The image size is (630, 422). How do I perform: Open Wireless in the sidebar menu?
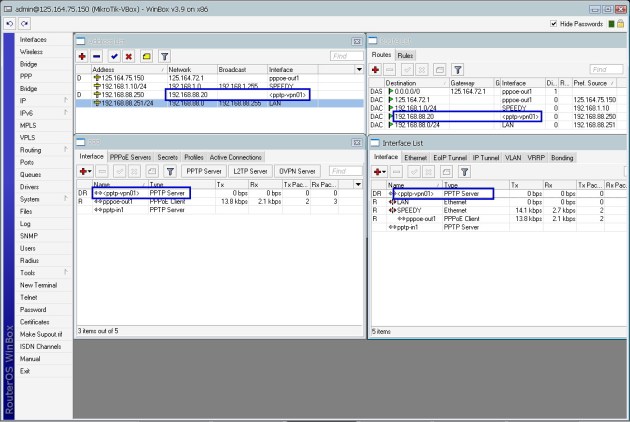coord(31,52)
